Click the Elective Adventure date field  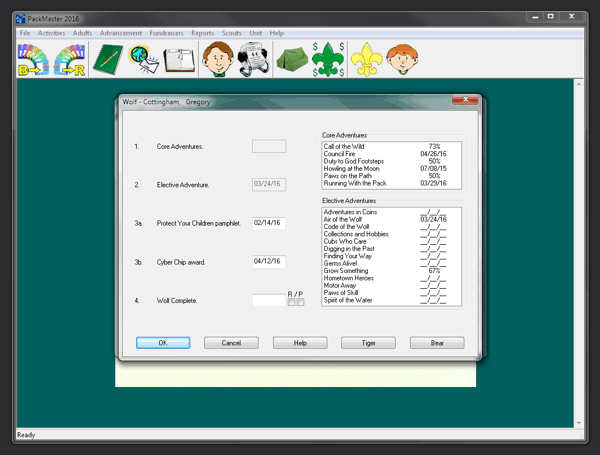(x=269, y=184)
